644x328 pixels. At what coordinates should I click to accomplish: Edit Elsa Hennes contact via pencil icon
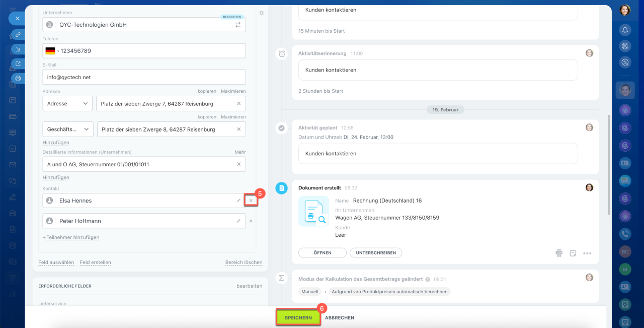click(x=238, y=201)
